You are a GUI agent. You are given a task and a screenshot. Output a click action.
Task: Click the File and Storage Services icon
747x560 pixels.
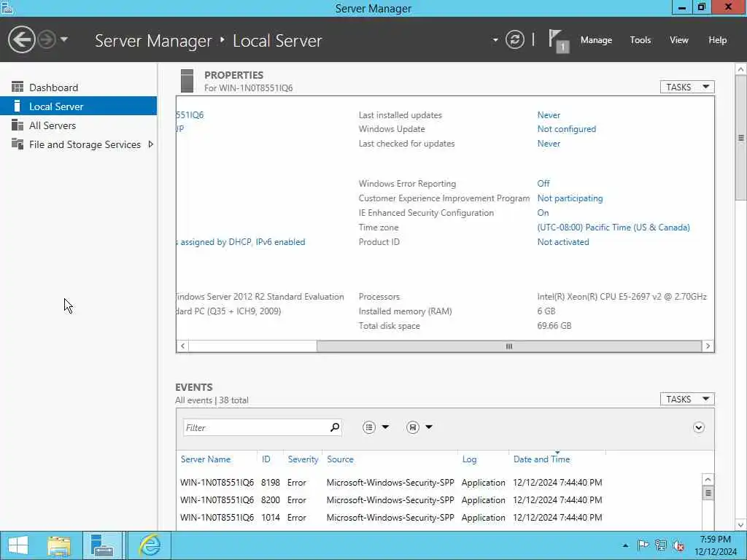coord(18,144)
